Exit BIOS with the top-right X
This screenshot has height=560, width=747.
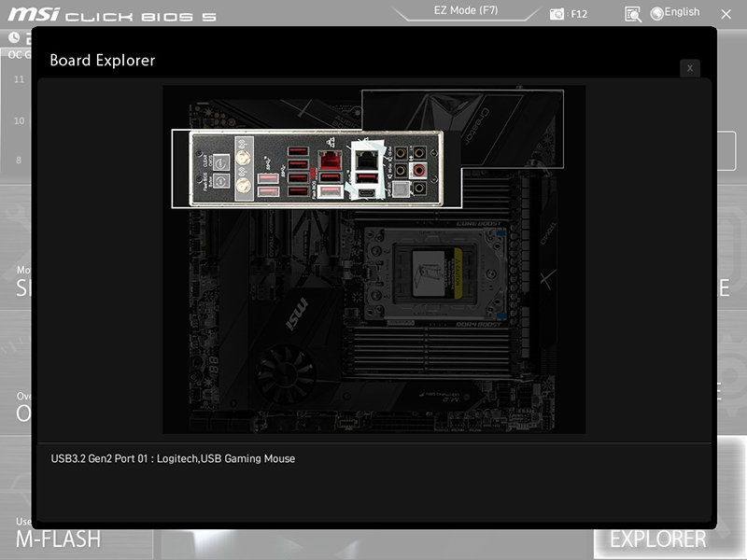726,14
